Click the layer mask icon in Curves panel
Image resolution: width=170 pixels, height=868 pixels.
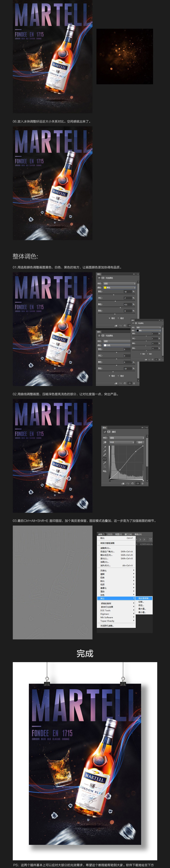click(x=109, y=432)
